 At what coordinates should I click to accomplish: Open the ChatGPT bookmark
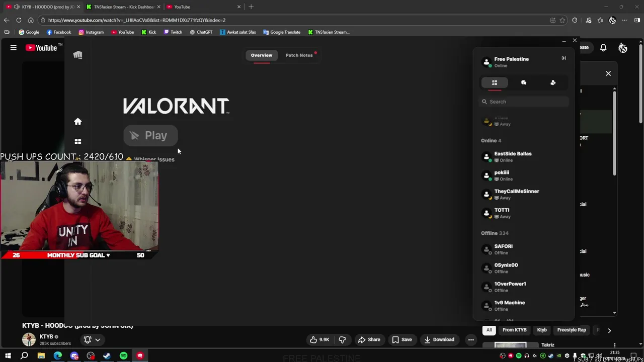coord(201,32)
